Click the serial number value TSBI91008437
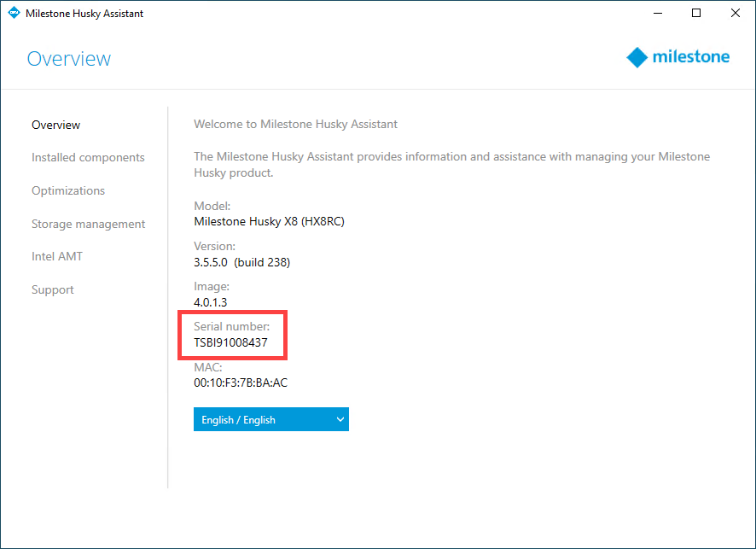This screenshot has width=756, height=549. click(x=230, y=342)
